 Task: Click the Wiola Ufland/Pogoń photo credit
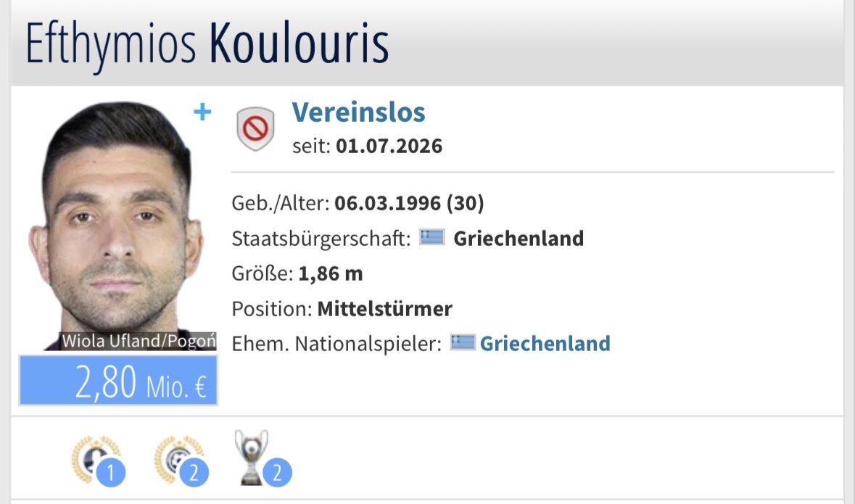(x=138, y=341)
